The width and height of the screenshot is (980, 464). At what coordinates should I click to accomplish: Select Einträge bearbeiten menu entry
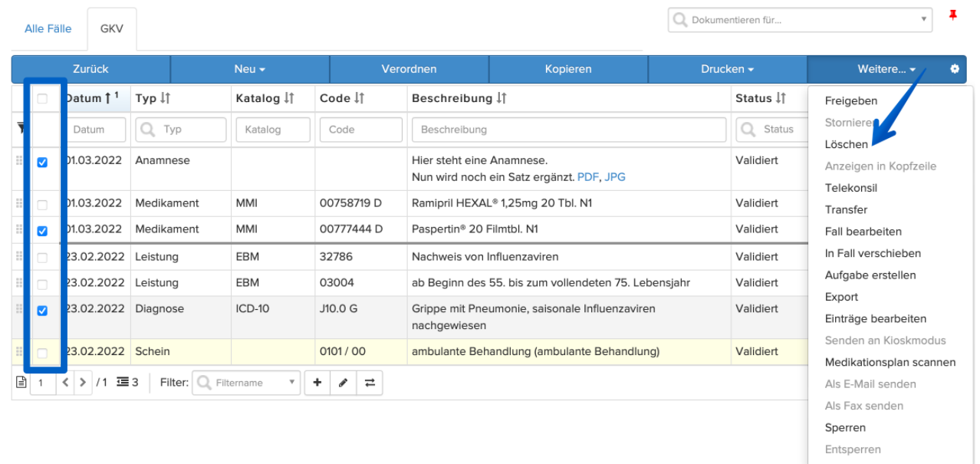876,318
